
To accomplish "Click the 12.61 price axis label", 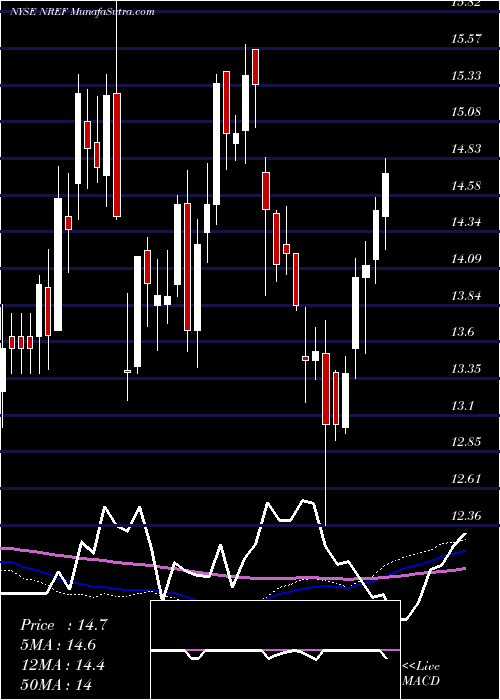I will [466, 479].
